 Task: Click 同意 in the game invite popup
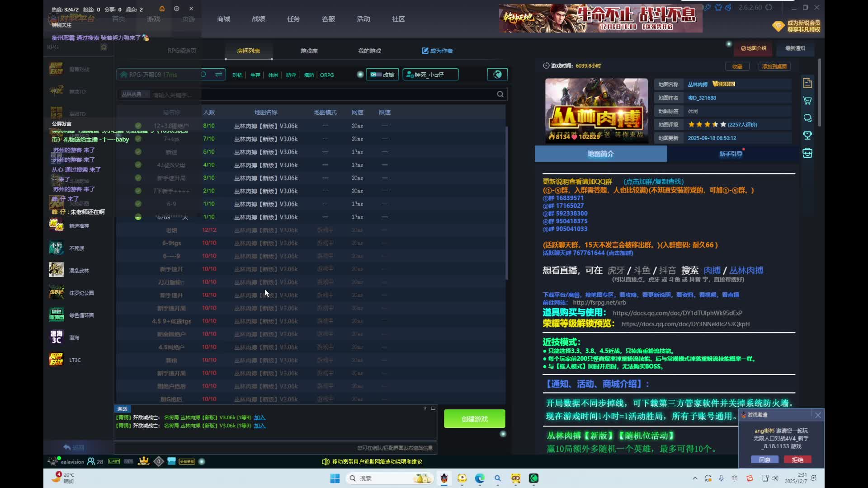(x=764, y=460)
